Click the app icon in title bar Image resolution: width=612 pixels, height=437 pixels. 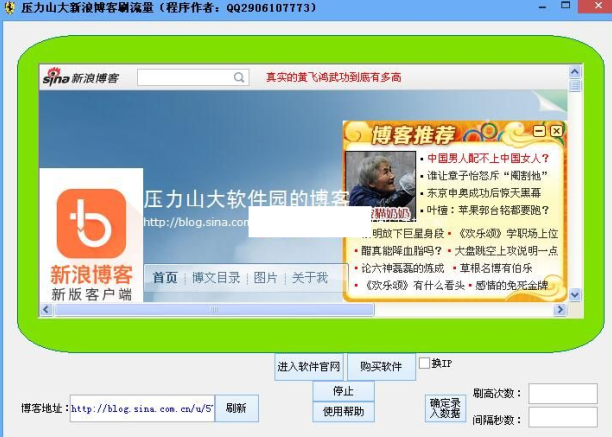pyautogui.click(x=9, y=7)
